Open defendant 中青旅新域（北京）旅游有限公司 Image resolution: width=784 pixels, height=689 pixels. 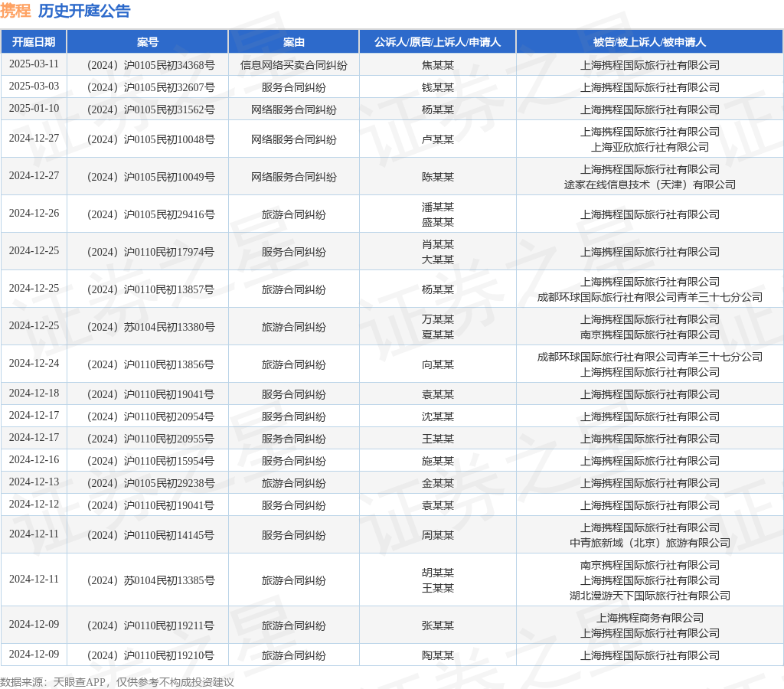650,543
